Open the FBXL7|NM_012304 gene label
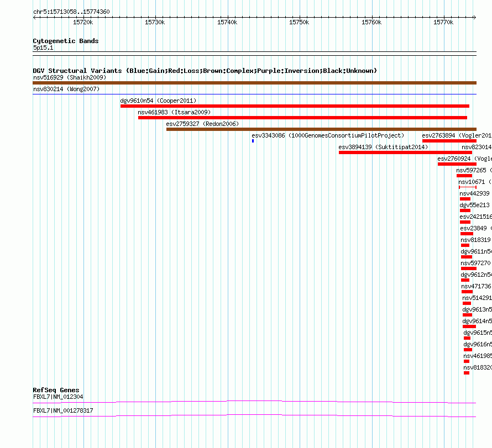 pos(58,397)
